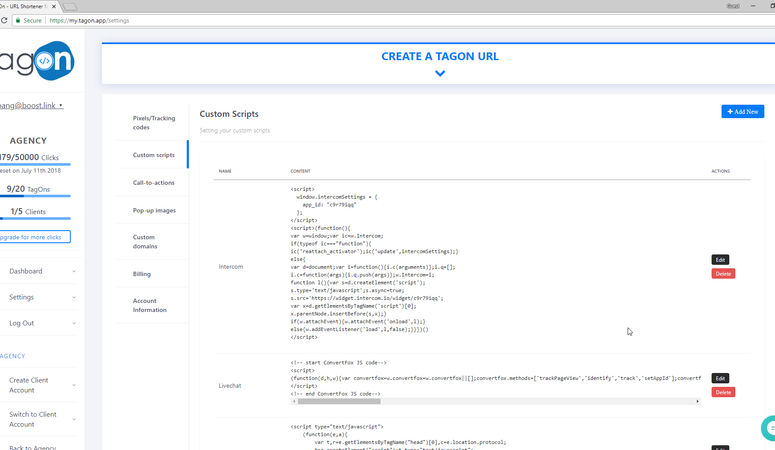
Task: Close the URL Shortener browser tab
Action: [x=54, y=6]
